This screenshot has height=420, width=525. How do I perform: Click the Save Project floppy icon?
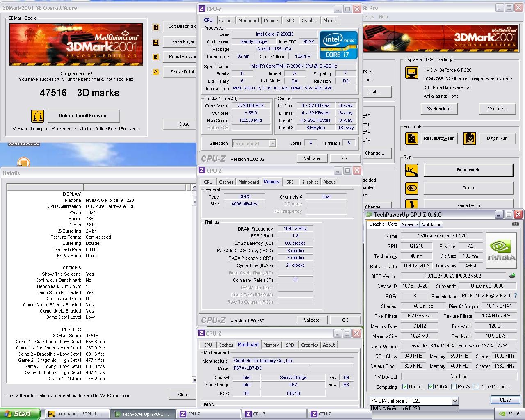pyautogui.click(x=156, y=42)
